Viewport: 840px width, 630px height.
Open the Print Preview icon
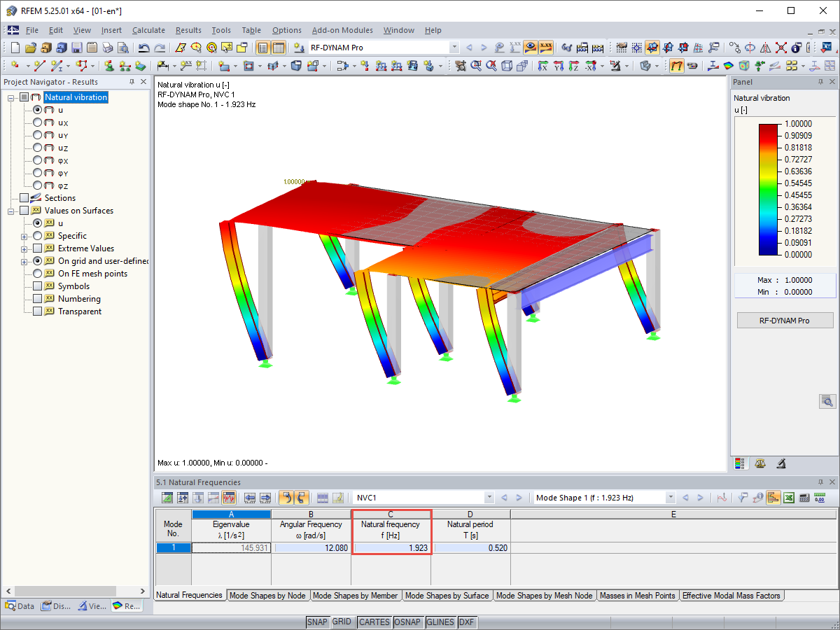click(124, 48)
